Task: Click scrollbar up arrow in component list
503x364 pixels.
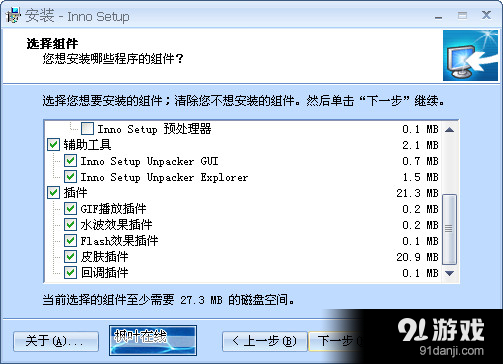Action: [x=449, y=129]
